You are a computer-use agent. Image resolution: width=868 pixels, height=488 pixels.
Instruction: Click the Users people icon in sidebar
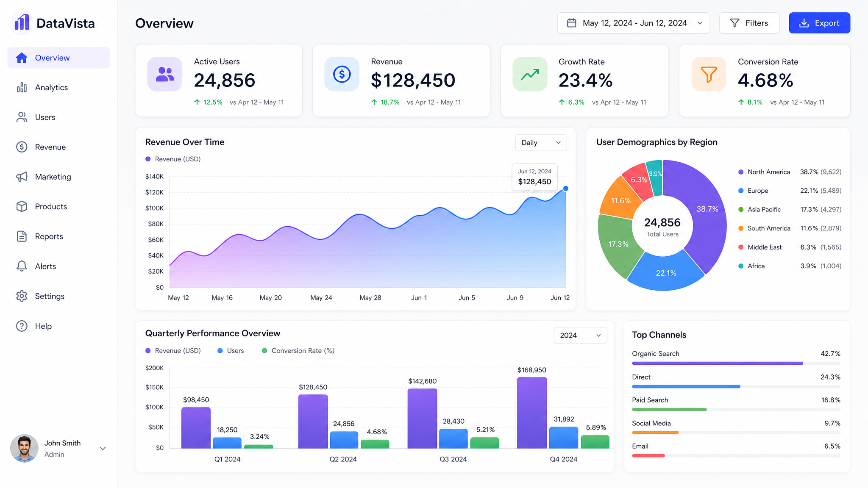point(22,117)
